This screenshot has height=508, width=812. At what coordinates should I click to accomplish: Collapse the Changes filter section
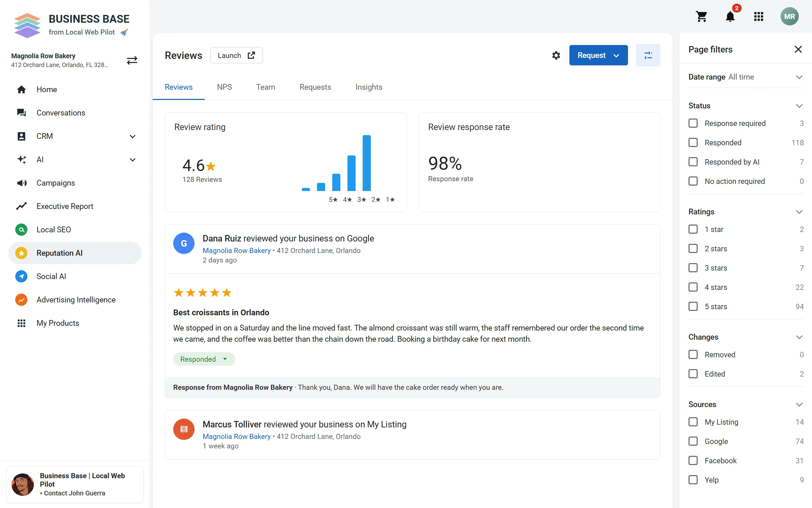799,337
